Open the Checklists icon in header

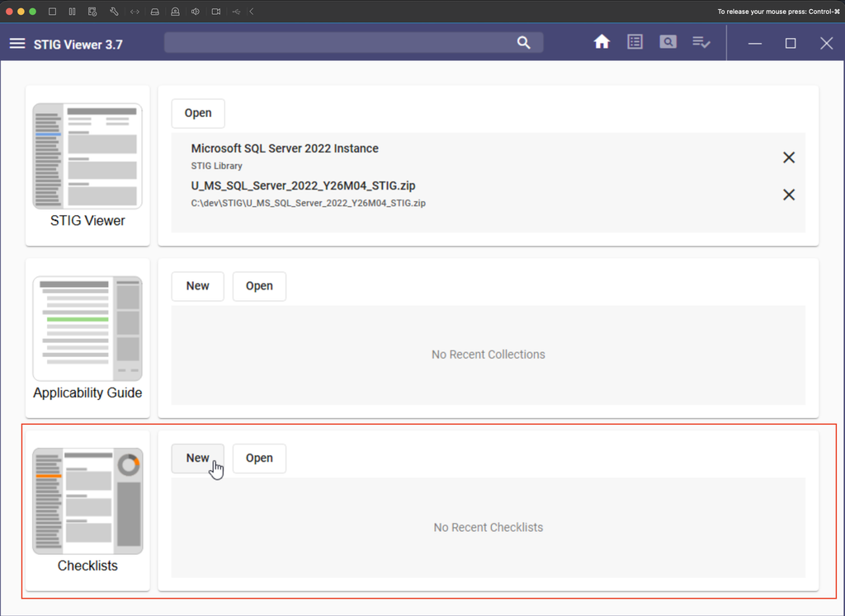pyautogui.click(x=701, y=42)
